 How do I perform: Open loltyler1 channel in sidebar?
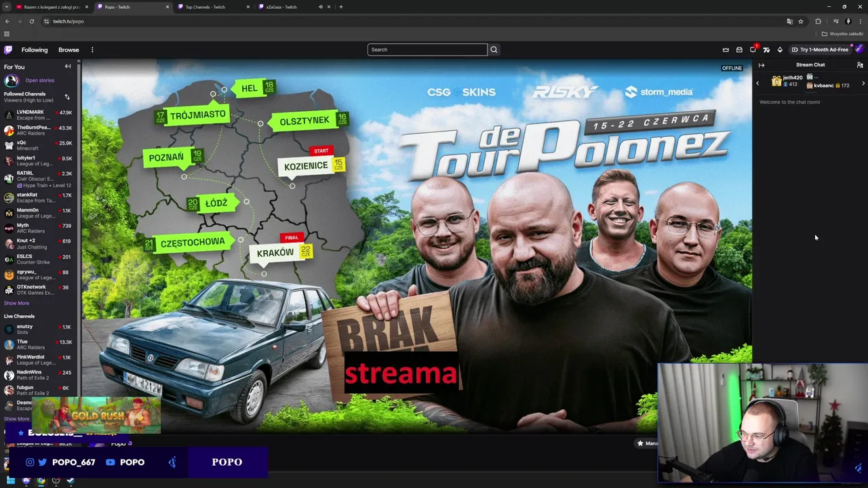click(39, 161)
